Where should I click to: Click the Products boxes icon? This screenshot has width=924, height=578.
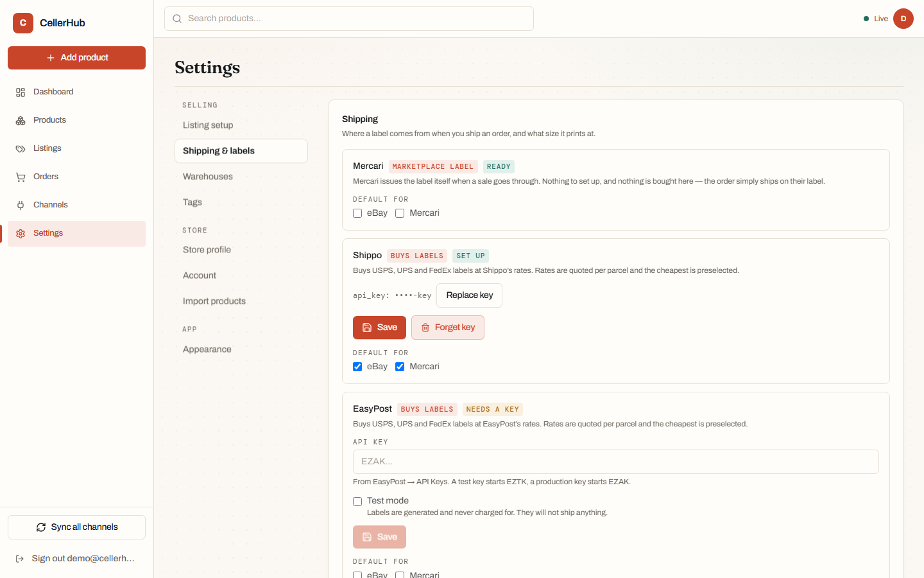[x=21, y=121]
